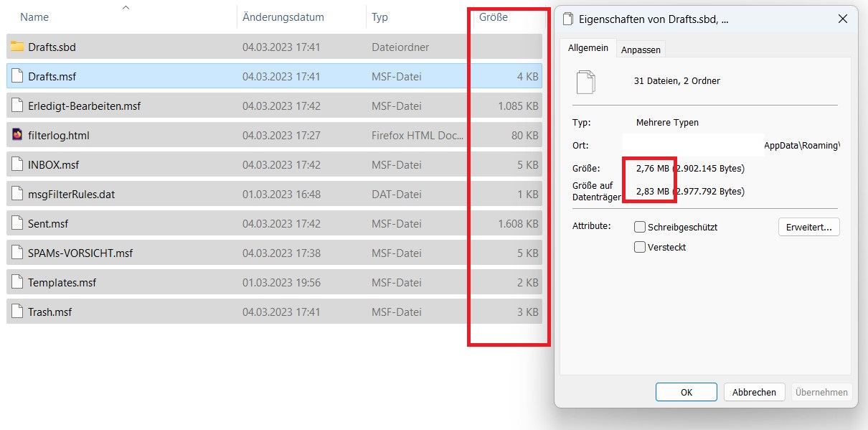Select the Drafts.msf file name
The width and height of the screenshot is (868, 430).
point(52,76)
